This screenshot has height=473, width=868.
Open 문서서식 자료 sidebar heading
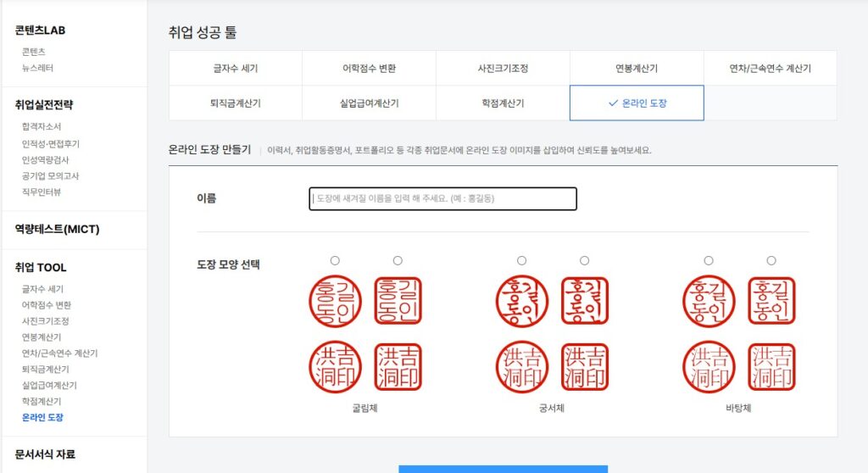point(45,454)
